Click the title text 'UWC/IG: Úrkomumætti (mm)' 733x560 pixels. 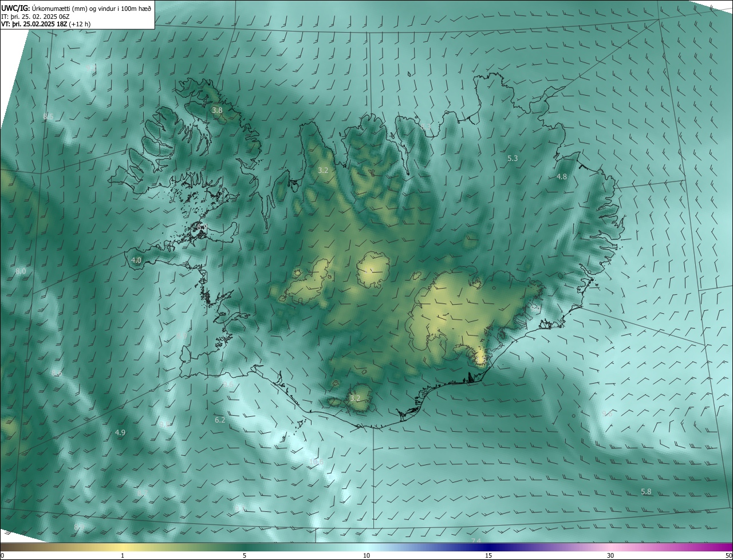44,8
